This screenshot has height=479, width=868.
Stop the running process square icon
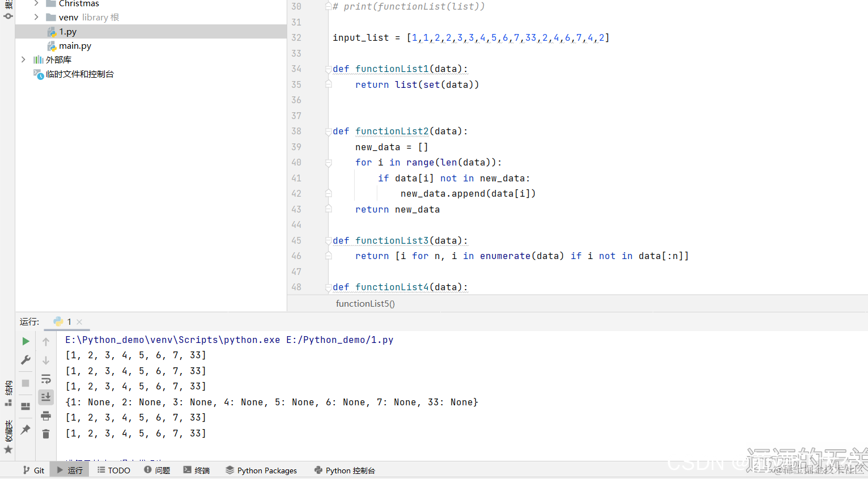[x=25, y=383]
